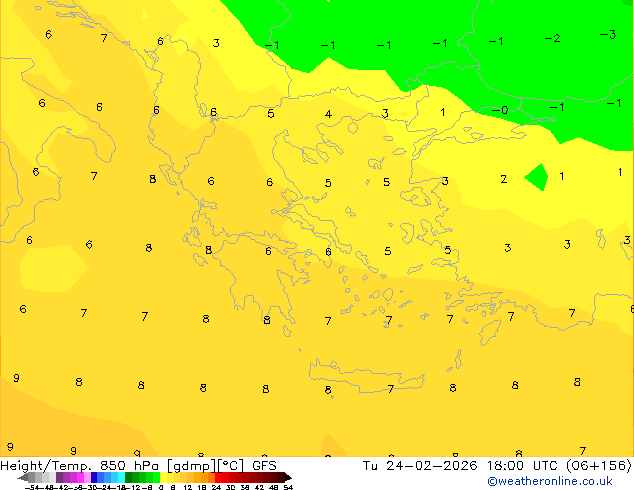Click the gray left arrow end of scale
The image size is (634, 490).
(x=23, y=477)
